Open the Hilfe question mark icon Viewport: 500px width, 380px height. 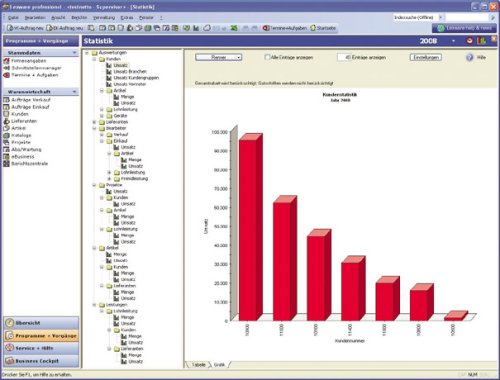coord(469,58)
